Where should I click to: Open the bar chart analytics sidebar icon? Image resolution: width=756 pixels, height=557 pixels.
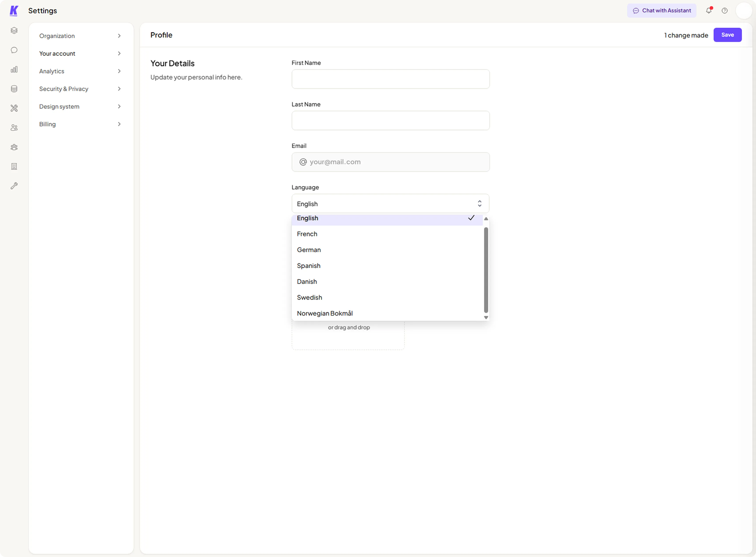pos(14,70)
